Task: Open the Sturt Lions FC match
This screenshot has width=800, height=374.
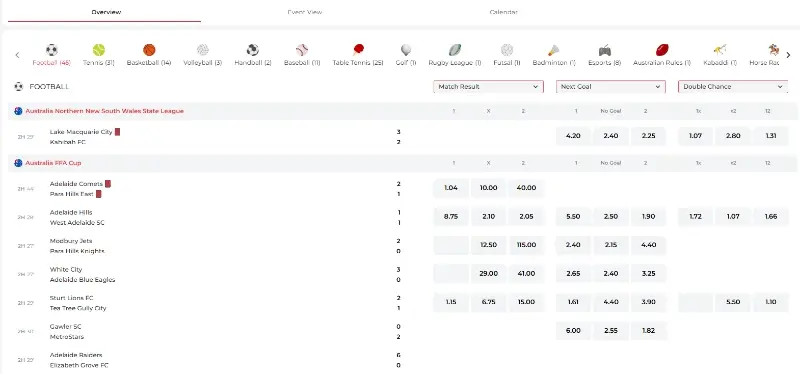Action: click(x=72, y=298)
